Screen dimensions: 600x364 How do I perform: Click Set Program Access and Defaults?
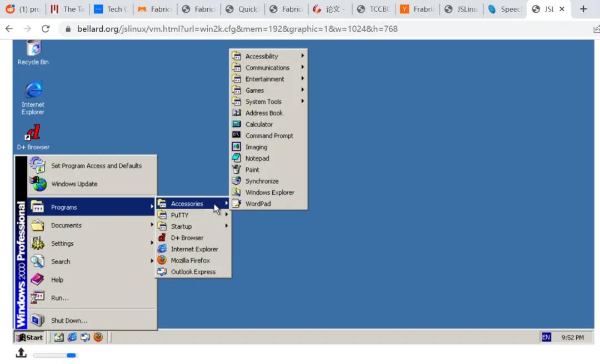[x=92, y=165]
